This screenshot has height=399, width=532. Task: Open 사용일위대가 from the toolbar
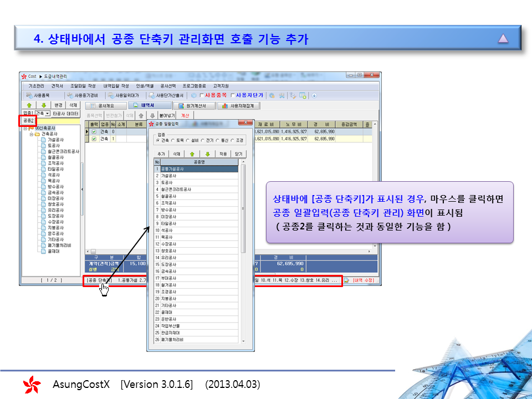[124, 95]
